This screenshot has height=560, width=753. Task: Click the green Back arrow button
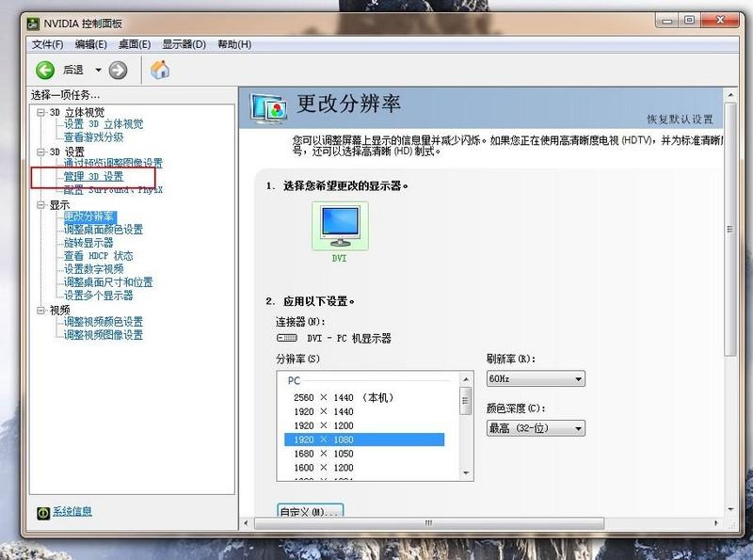(x=44, y=71)
